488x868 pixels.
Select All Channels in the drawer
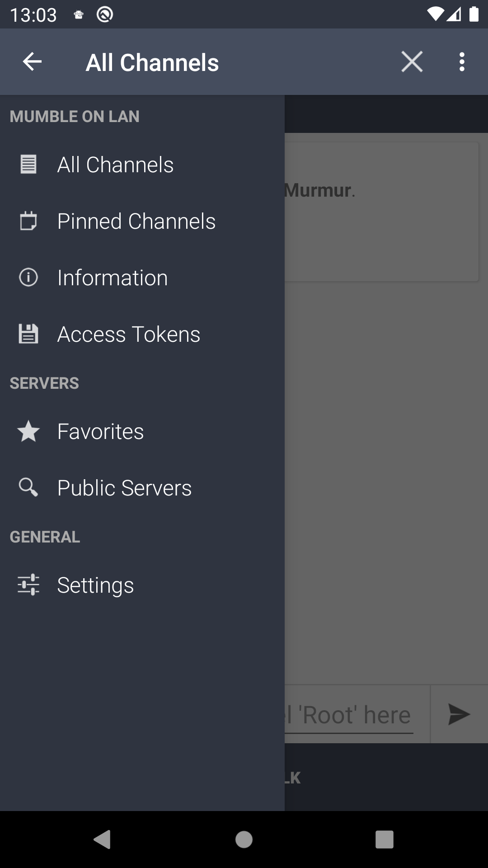tap(116, 165)
